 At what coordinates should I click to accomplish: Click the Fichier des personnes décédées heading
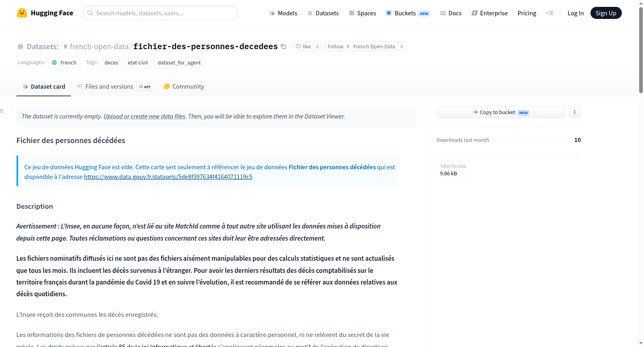[x=71, y=140]
